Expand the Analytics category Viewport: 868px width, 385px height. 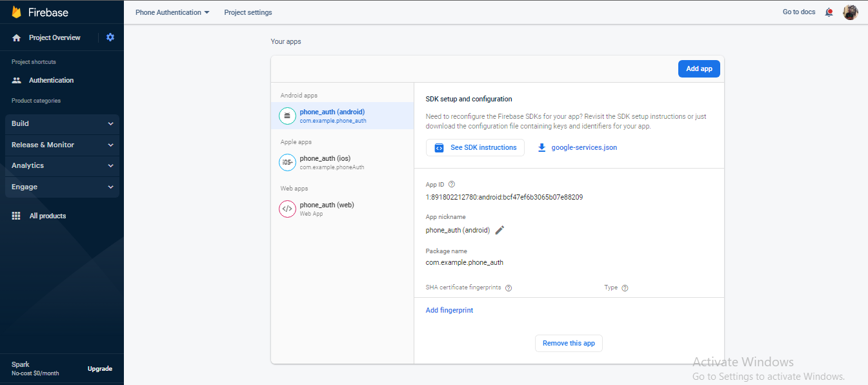coord(62,165)
